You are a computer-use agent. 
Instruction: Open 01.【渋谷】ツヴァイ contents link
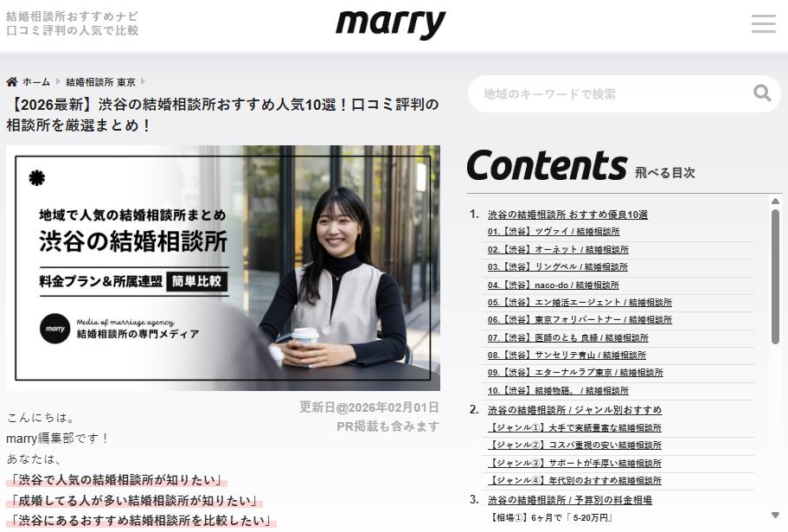pos(553,232)
